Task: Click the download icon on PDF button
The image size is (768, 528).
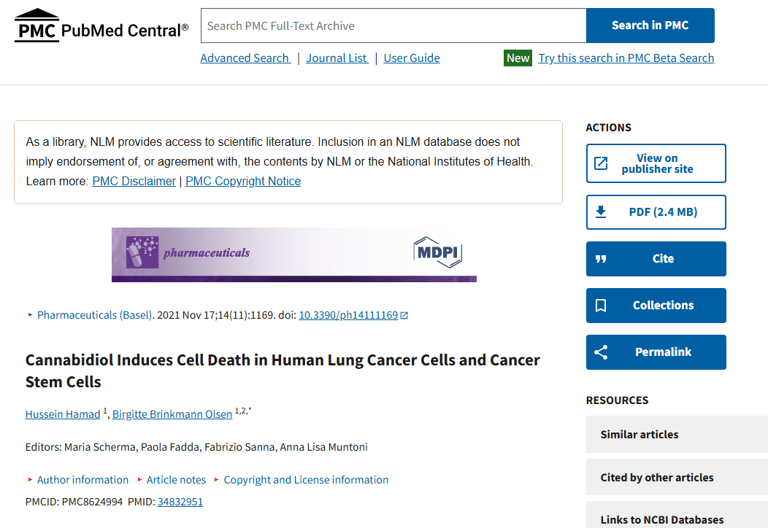Action: click(x=601, y=212)
